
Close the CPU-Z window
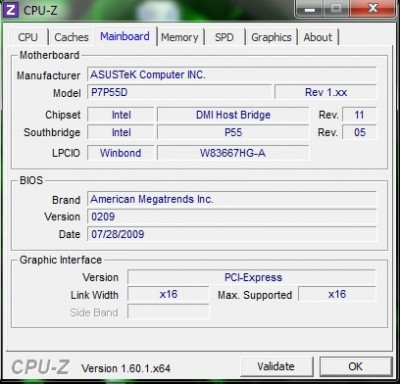pyautogui.click(x=373, y=9)
